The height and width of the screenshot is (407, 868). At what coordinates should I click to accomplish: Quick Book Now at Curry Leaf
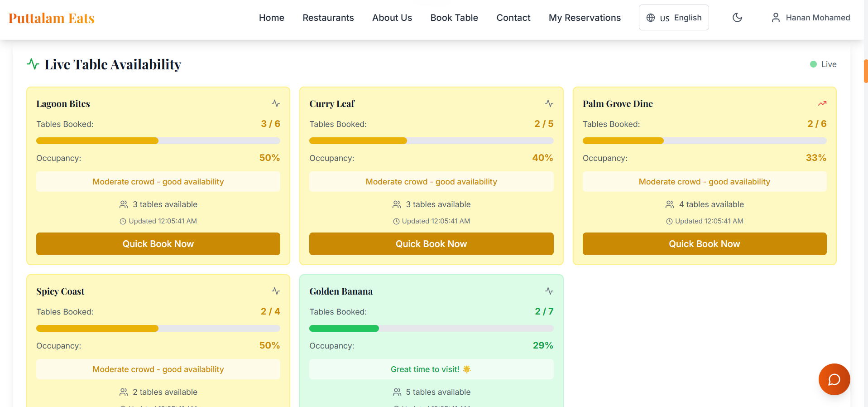[x=431, y=244]
